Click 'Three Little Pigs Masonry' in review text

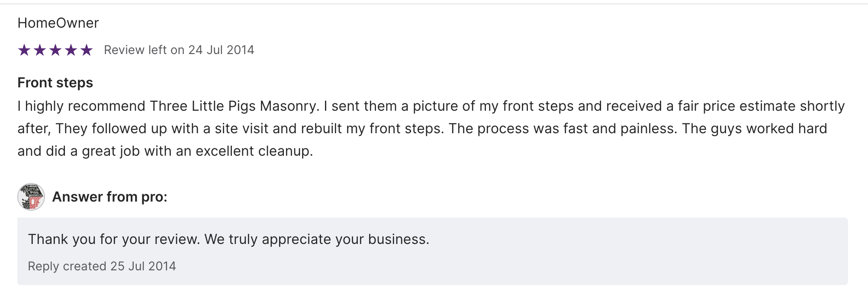coord(234,106)
